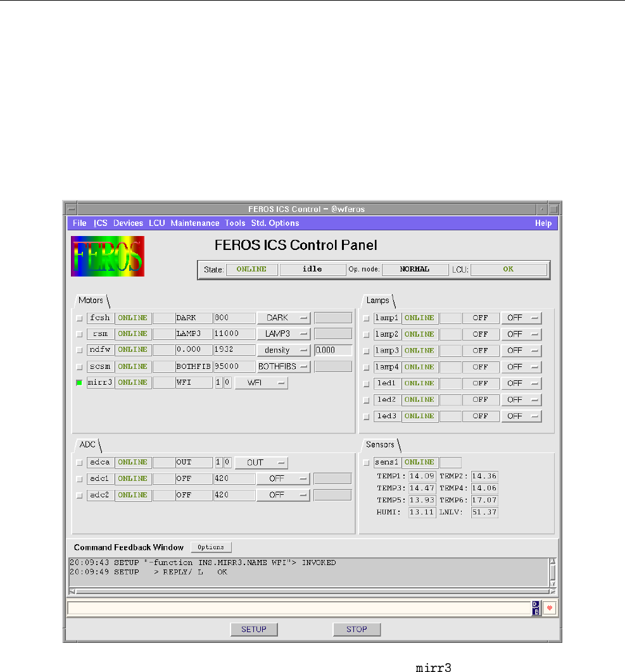
Task: Open the mirr3 WFI dropdown
Action: tap(262, 383)
